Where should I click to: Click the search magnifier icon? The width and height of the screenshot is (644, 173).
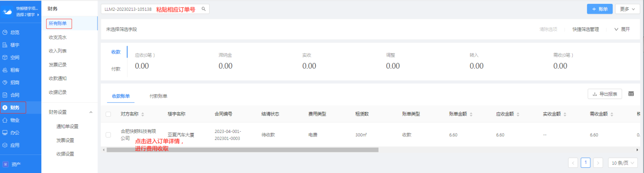click(204, 9)
